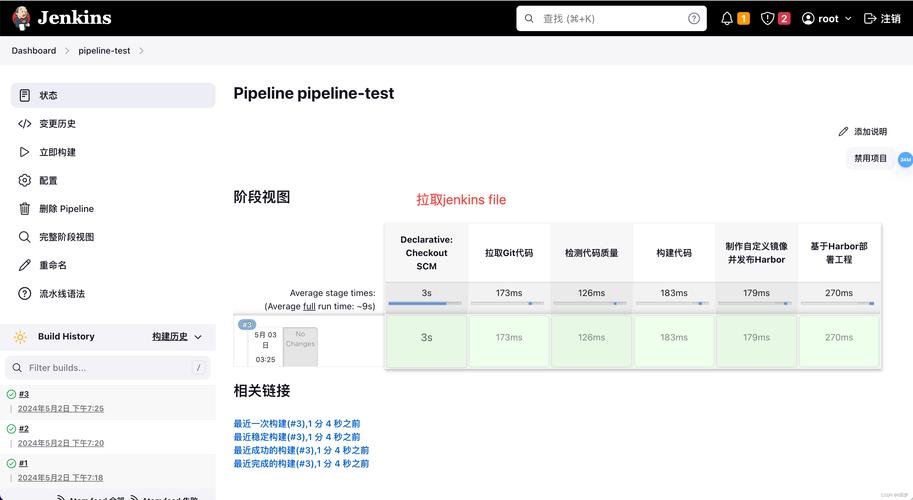Open search help question mark icon

tap(693, 19)
